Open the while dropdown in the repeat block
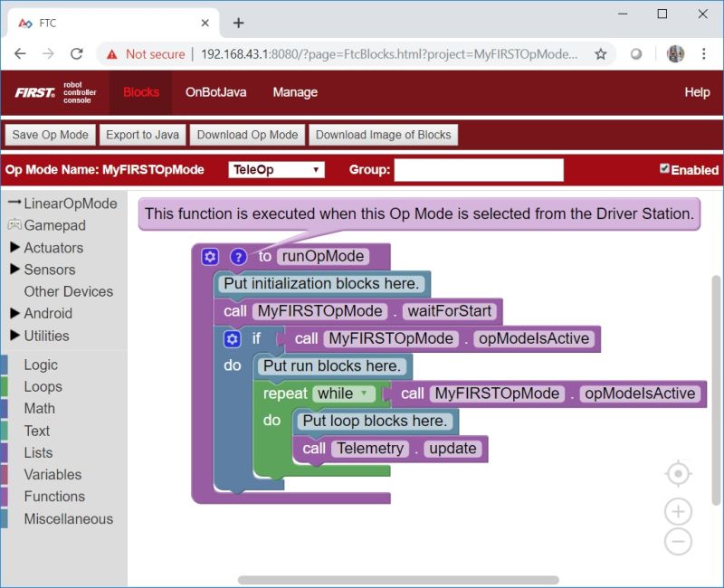Image resolution: width=724 pixels, height=588 pixels. pos(344,394)
